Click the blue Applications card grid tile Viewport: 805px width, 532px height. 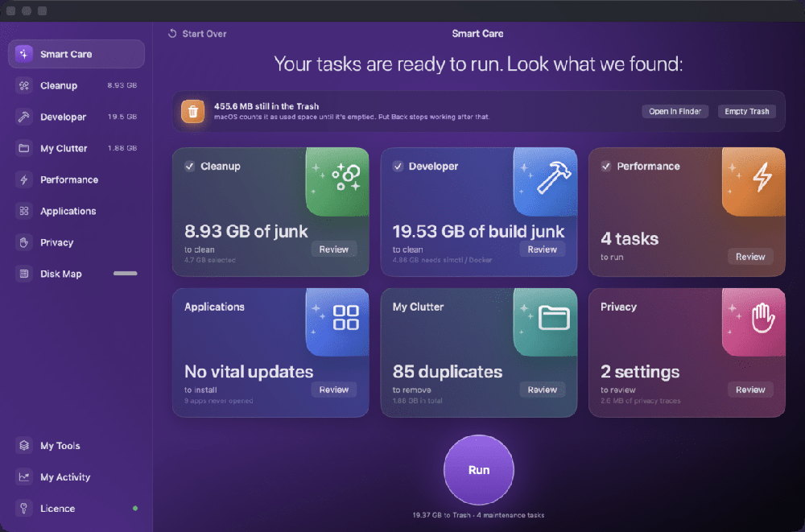(337, 322)
